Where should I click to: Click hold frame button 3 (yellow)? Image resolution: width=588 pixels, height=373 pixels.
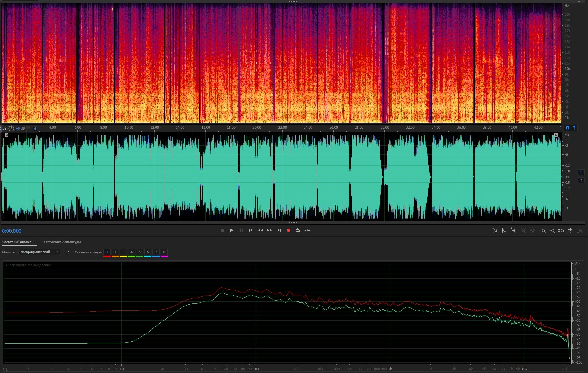coord(123,252)
